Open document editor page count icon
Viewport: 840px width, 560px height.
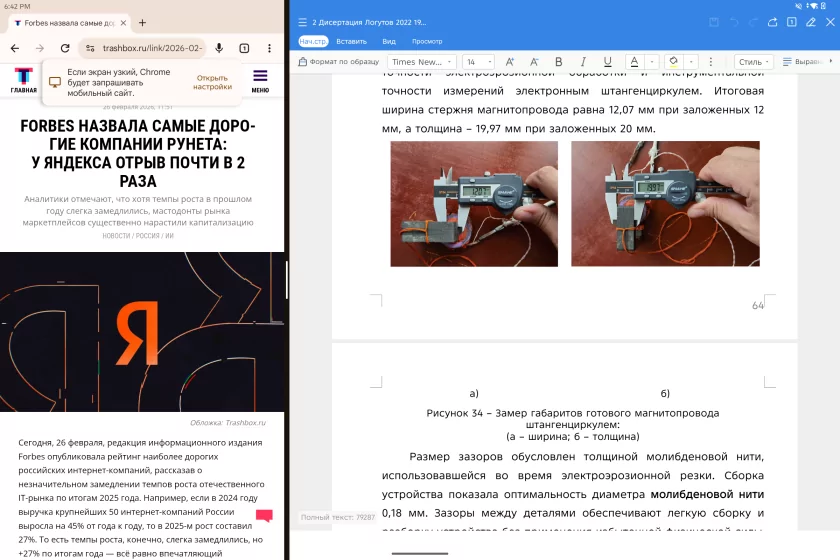pos(792,22)
